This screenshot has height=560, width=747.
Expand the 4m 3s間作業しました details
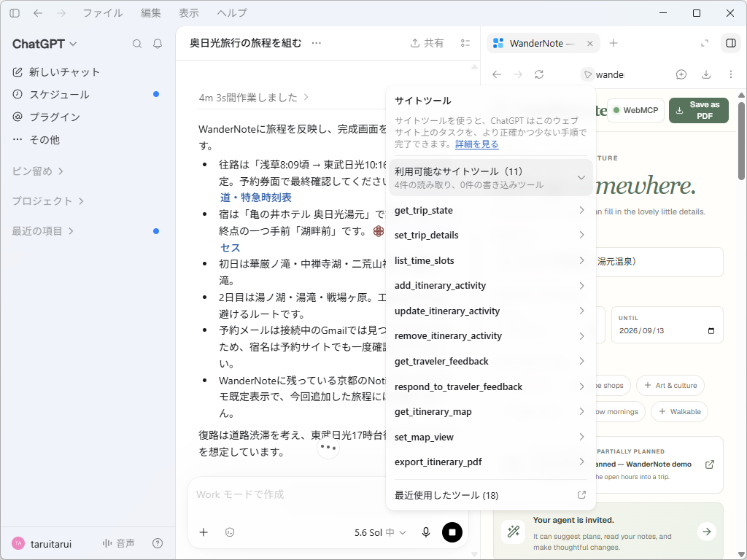click(x=254, y=98)
